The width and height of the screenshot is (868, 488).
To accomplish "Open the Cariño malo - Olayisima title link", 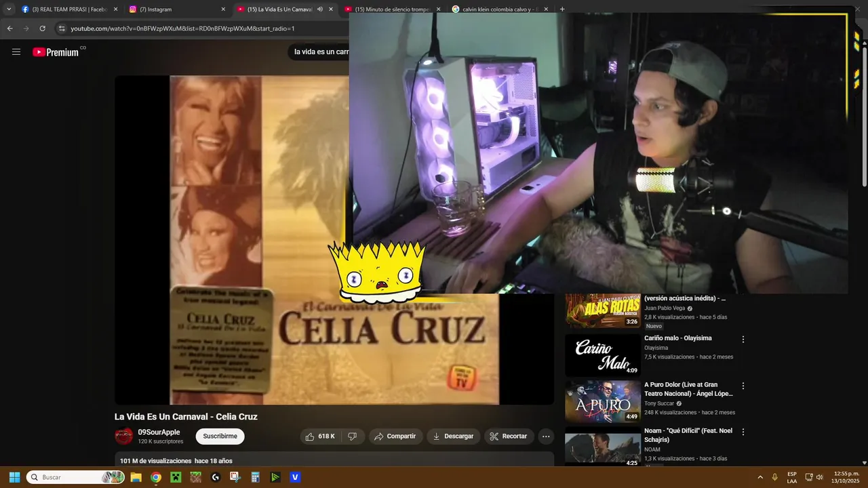I will tap(678, 338).
